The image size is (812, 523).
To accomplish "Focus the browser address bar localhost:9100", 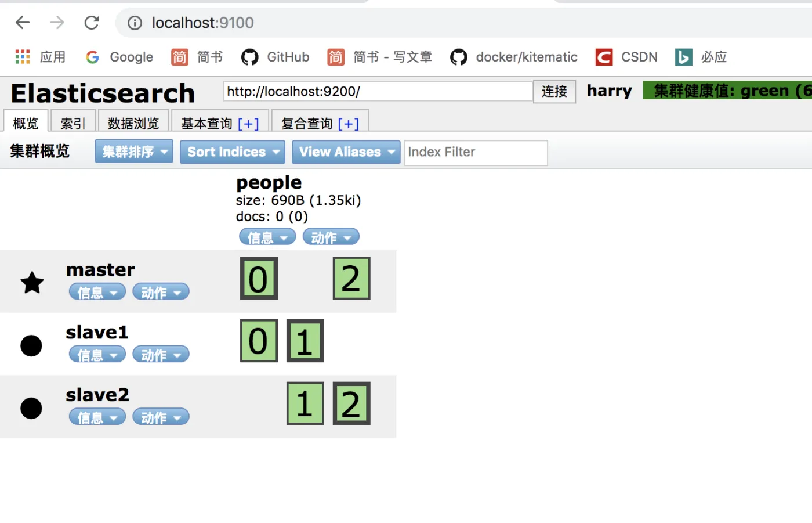I will [464, 23].
